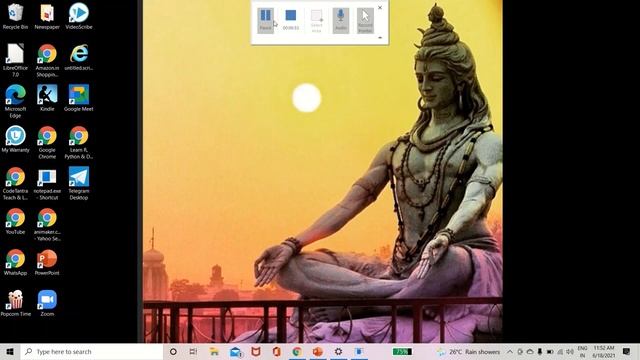
Task: Click the ENG IN language indicator
Action: (582, 351)
